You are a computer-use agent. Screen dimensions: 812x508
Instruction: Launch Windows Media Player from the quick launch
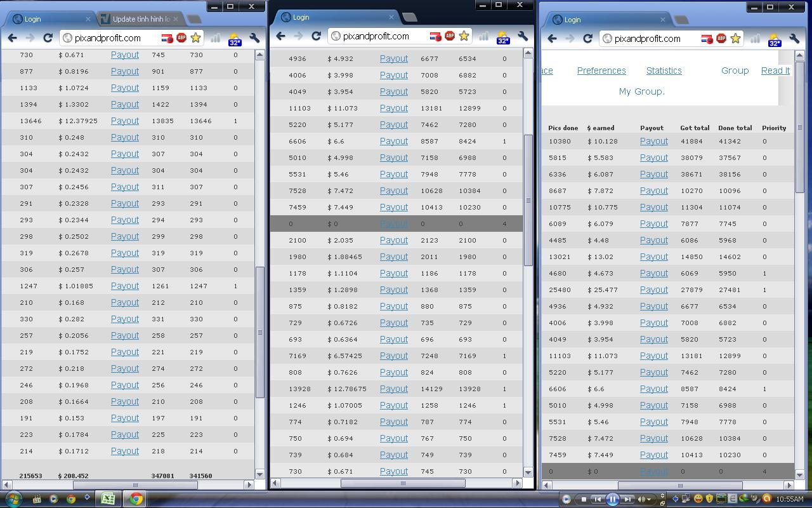tap(54, 498)
